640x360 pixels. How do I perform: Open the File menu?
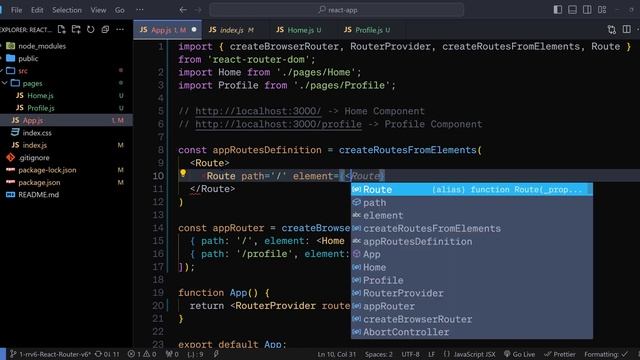coord(17,10)
